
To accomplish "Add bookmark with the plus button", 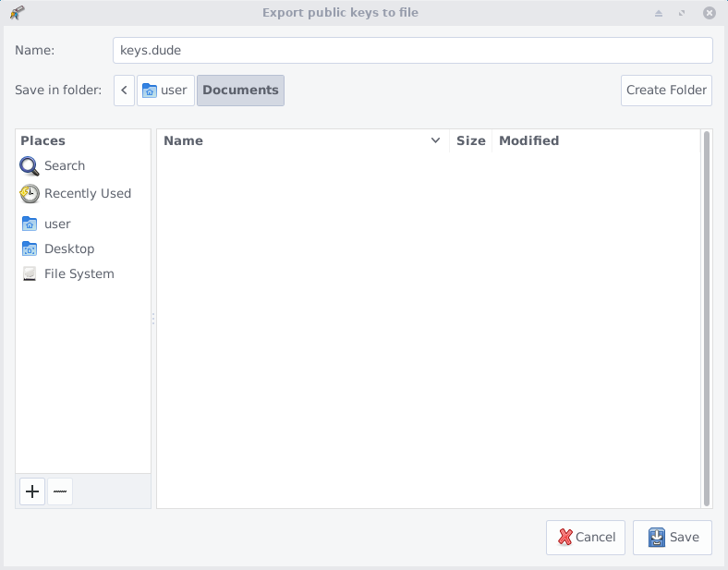I will coord(32,491).
